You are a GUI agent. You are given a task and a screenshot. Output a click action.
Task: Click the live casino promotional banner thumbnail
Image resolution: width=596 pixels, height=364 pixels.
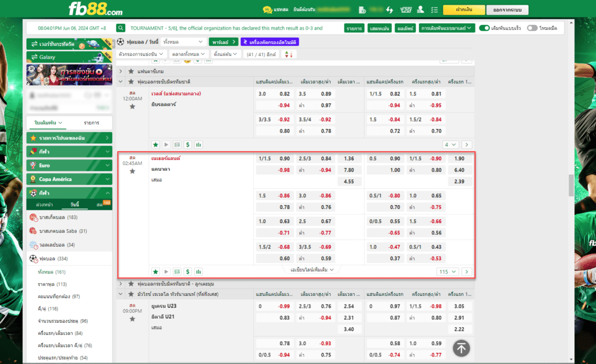69,74
